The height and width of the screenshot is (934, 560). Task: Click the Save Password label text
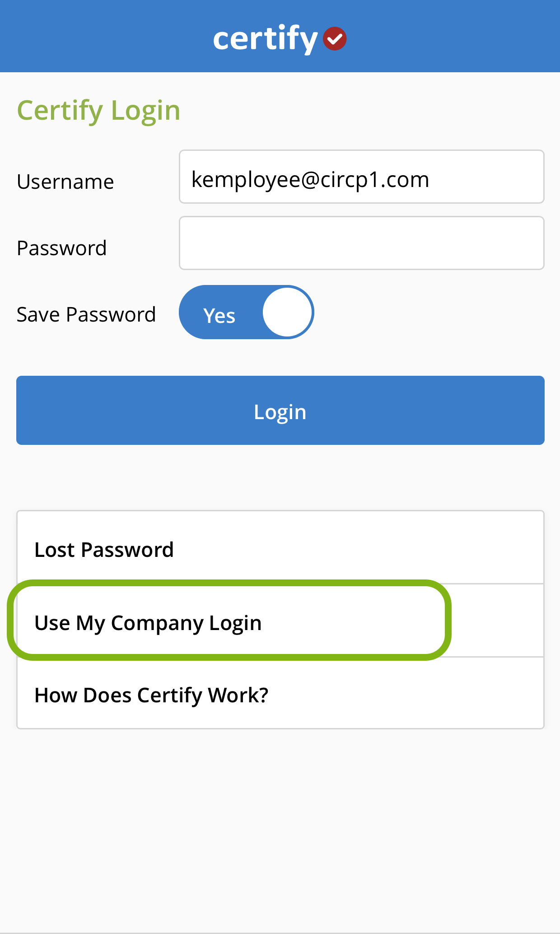point(86,314)
